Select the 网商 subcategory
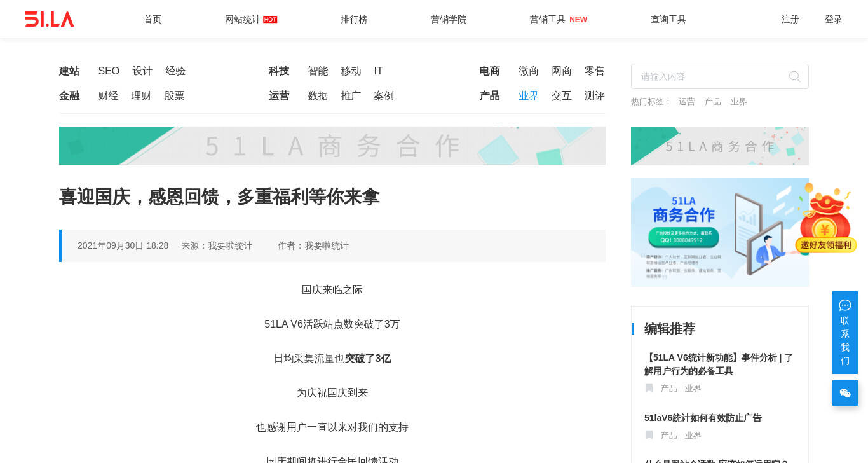Viewport: 868px width, 463px height. pos(562,71)
